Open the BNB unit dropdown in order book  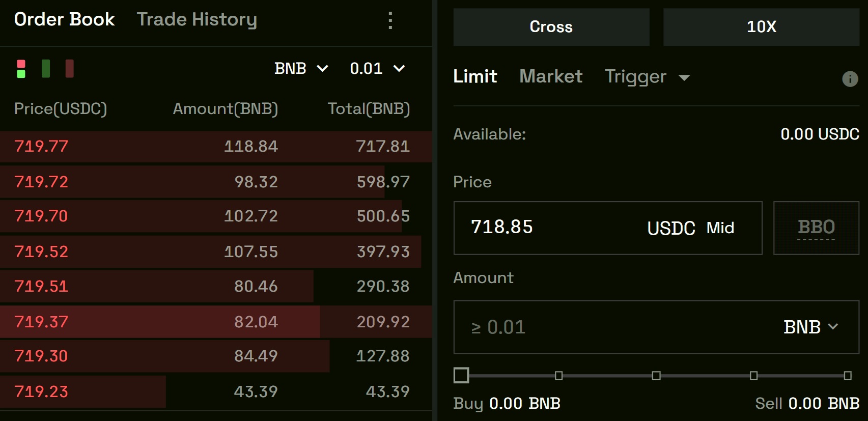tap(301, 68)
